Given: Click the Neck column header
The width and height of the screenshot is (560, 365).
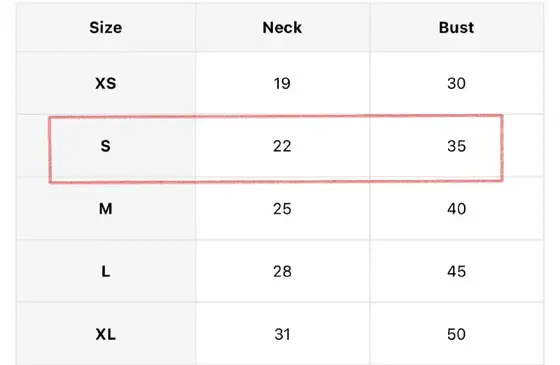Looking at the screenshot, I should click(x=282, y=28).
